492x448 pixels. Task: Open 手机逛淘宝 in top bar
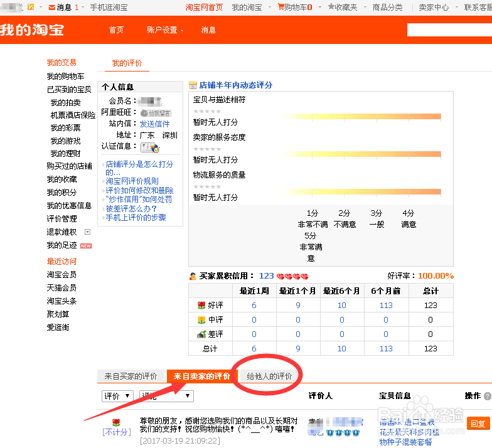pos(109,8)
